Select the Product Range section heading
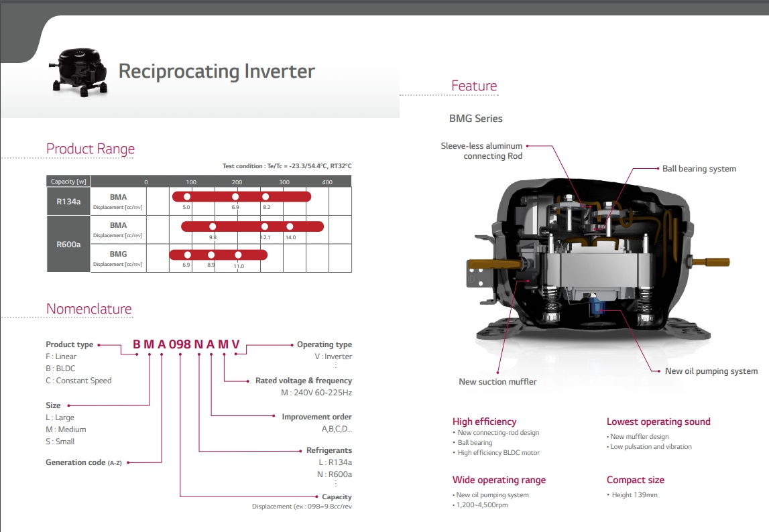Viewport: 769px width, 532px height. point(91,149)
